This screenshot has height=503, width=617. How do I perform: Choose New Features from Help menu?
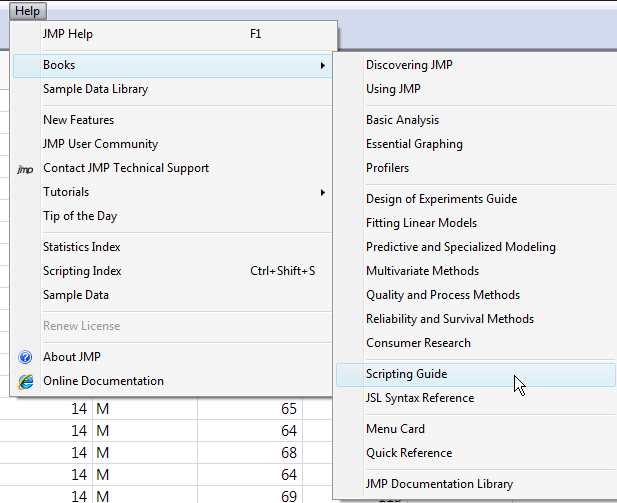click(78, 120)
